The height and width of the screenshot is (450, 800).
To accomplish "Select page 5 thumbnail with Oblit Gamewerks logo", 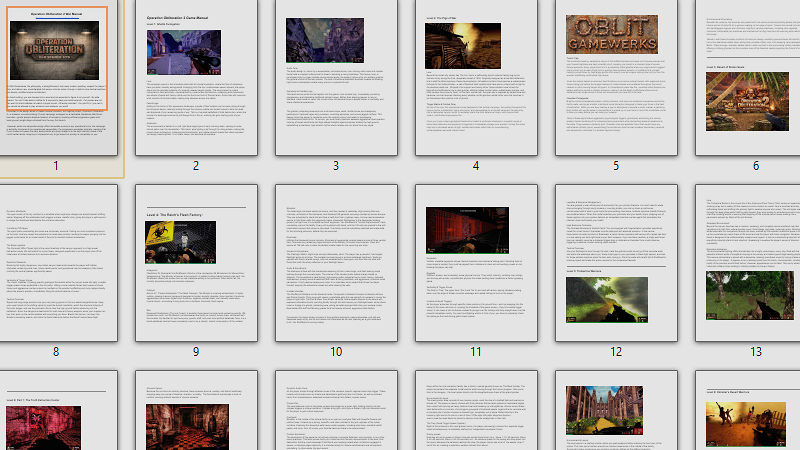I will (616, 78).
